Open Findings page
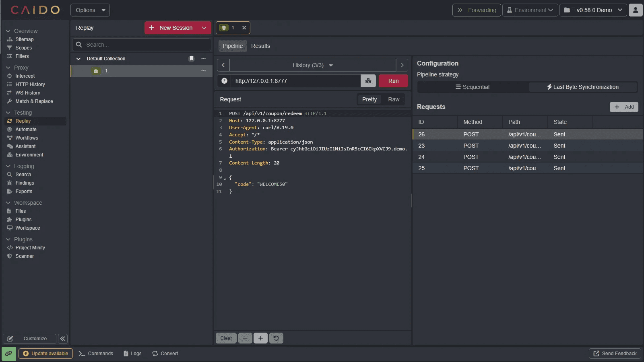 [25, 183]
